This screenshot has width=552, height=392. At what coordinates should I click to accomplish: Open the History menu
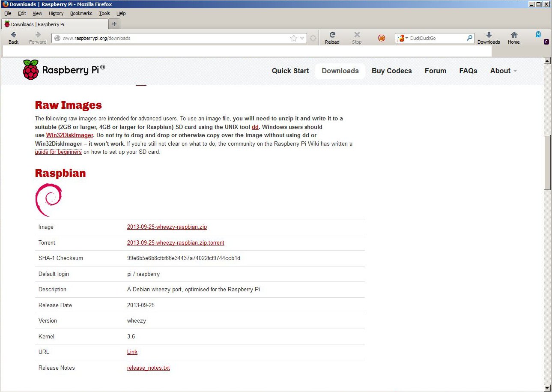tap(56, 13)
